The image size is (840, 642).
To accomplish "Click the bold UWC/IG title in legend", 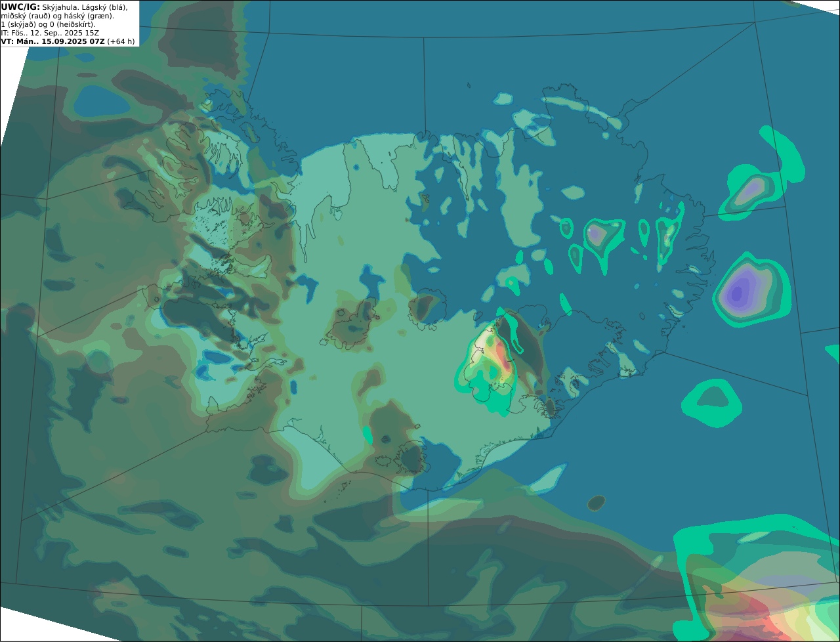I will tap(20, 7).
